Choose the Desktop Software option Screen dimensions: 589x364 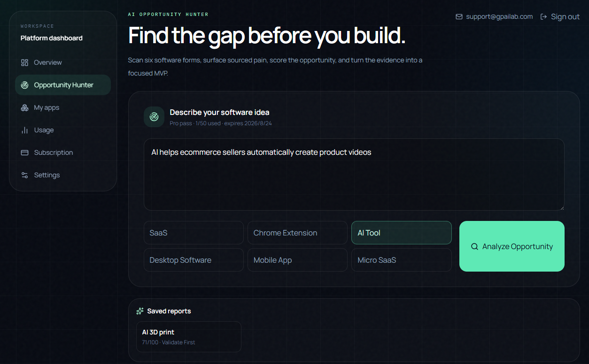[x=194, y=260]
